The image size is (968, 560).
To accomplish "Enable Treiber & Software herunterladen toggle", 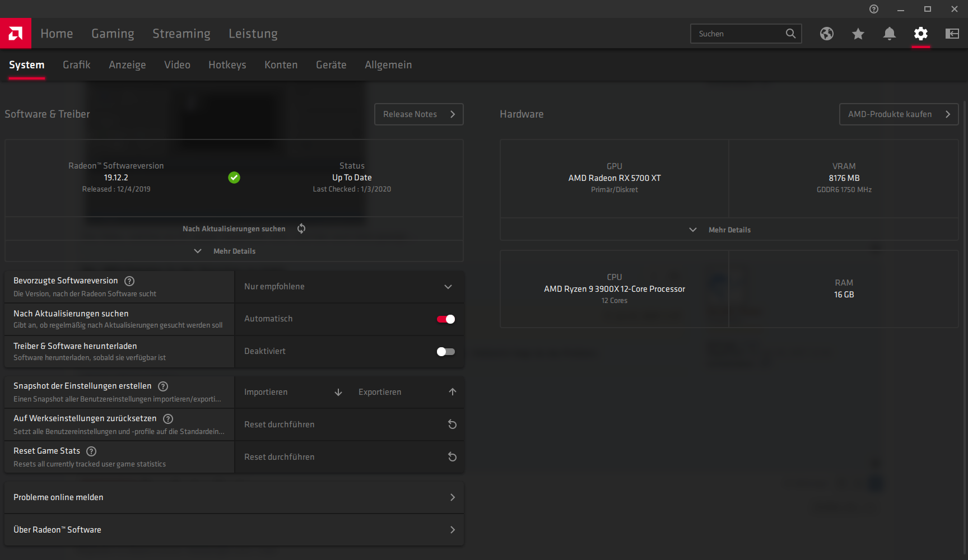I will tap(445, 352).
